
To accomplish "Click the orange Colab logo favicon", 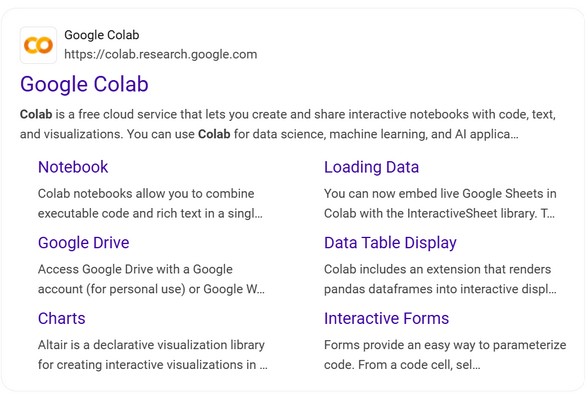I will coord(38,45).
